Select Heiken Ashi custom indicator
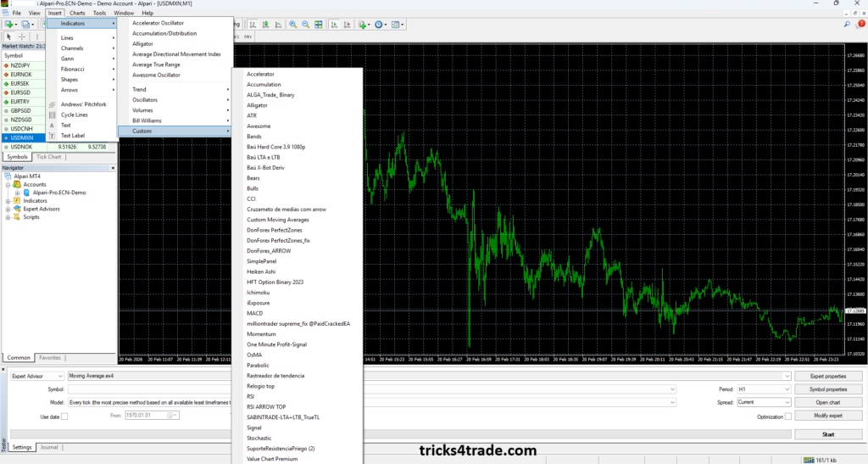 pos(261,271)
